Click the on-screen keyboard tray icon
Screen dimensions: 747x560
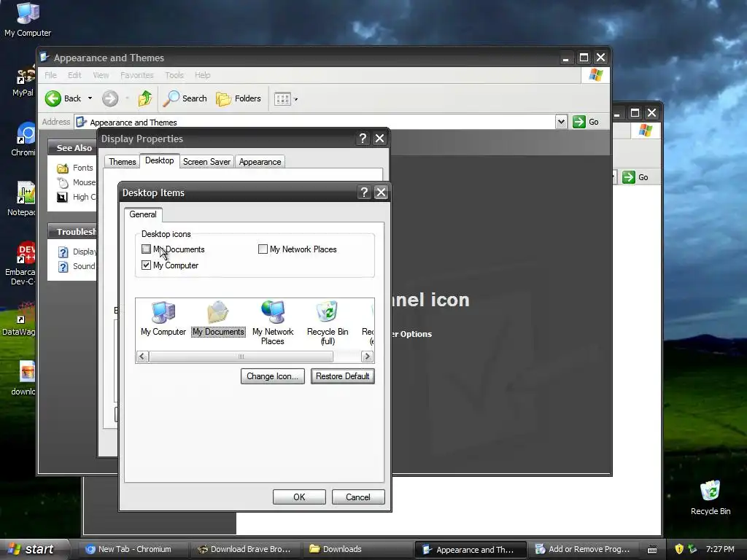652,550
